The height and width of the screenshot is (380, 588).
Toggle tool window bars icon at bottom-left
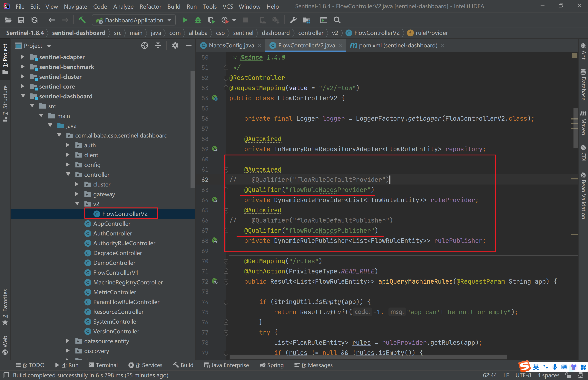(5, 375)
